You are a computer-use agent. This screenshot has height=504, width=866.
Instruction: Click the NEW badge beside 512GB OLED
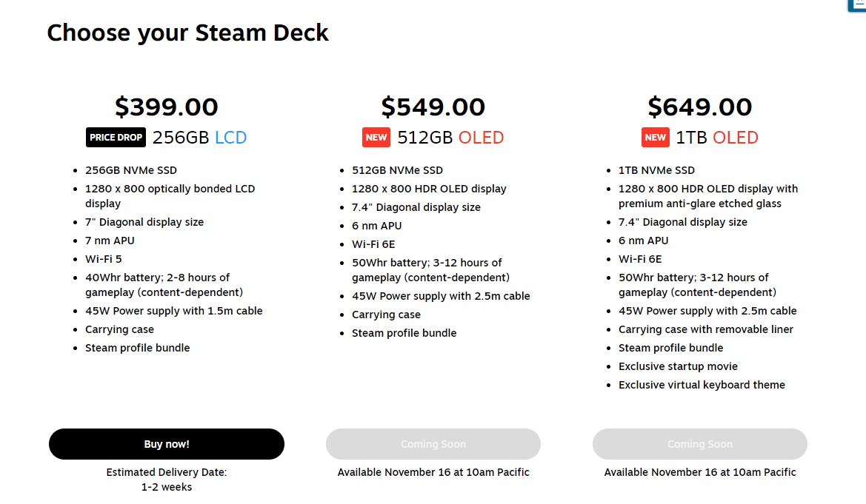click(376, 138)
